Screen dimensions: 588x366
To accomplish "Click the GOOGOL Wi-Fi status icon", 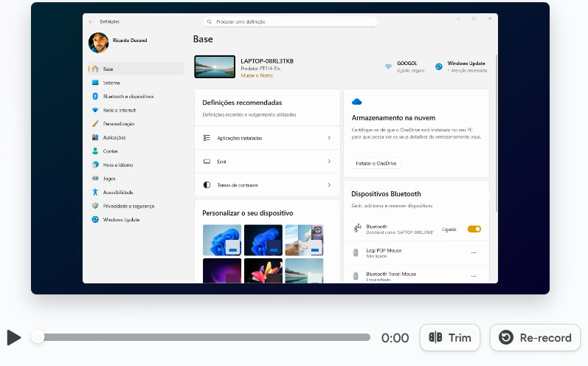I will tap(388, 66).
